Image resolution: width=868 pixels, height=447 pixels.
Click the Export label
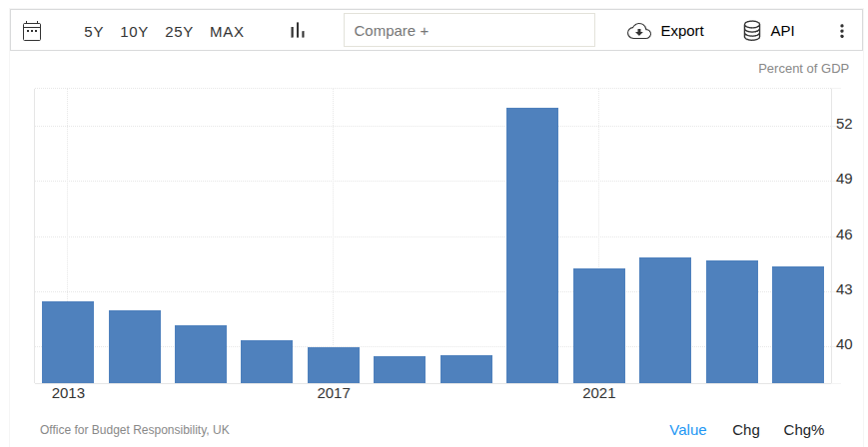pyautogui.click(x=682, y=31)
